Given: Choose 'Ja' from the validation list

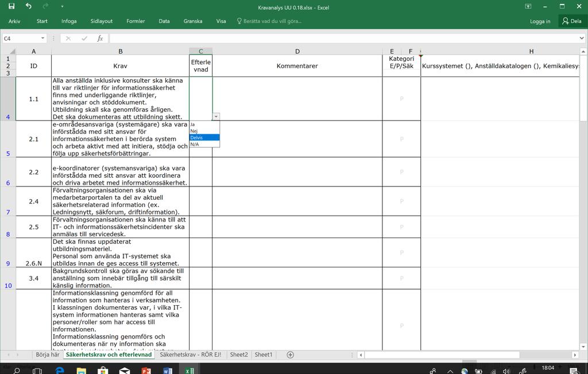Looking at the screenshot, I should pyautogui.click(x=204, y=124).
